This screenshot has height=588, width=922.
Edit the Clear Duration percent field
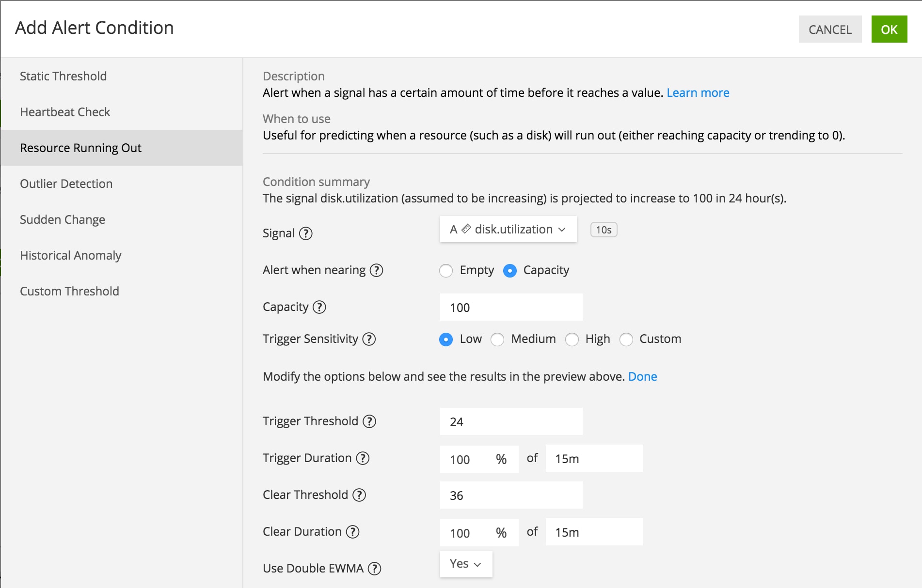click(479, 533)
